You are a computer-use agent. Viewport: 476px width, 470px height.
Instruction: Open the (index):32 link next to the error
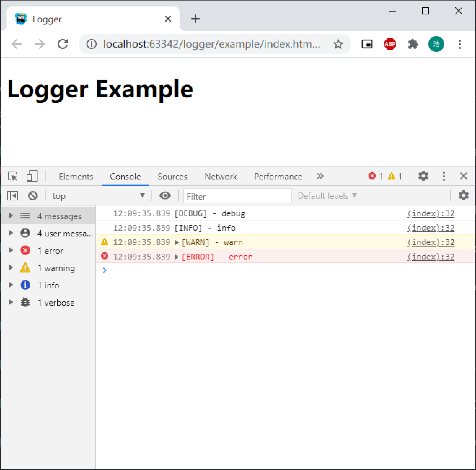click(430, 256)
